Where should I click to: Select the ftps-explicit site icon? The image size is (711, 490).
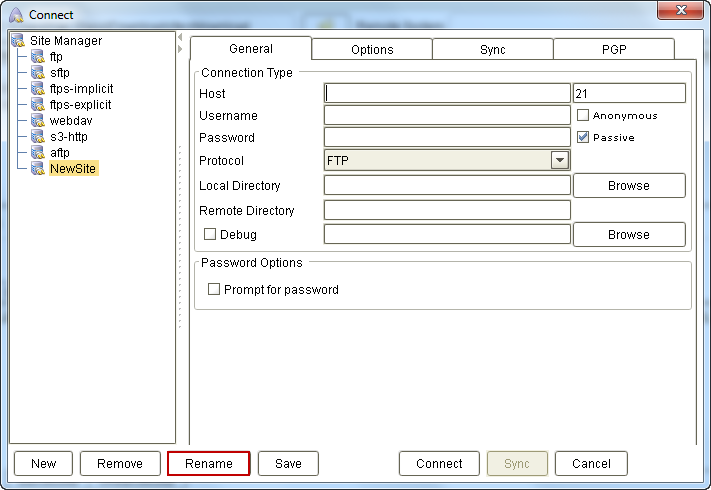(x=38, y=105)
